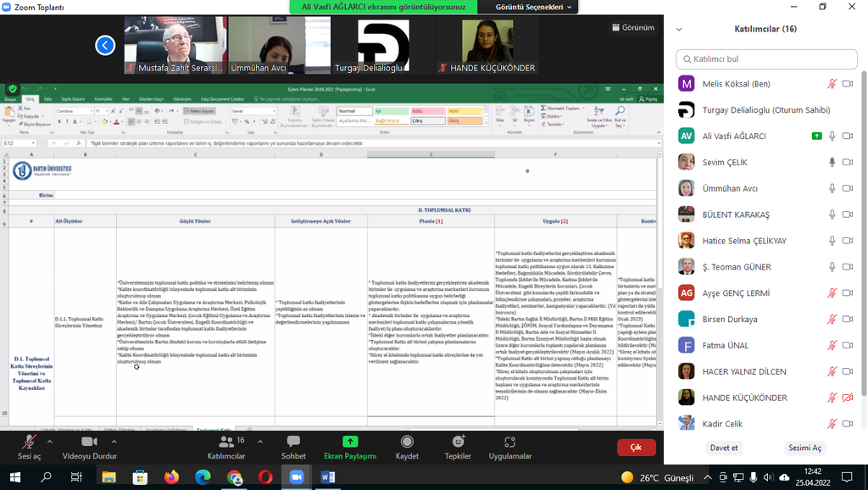Open Opera browser from the taskbar
868x490 pixels.
265,477
